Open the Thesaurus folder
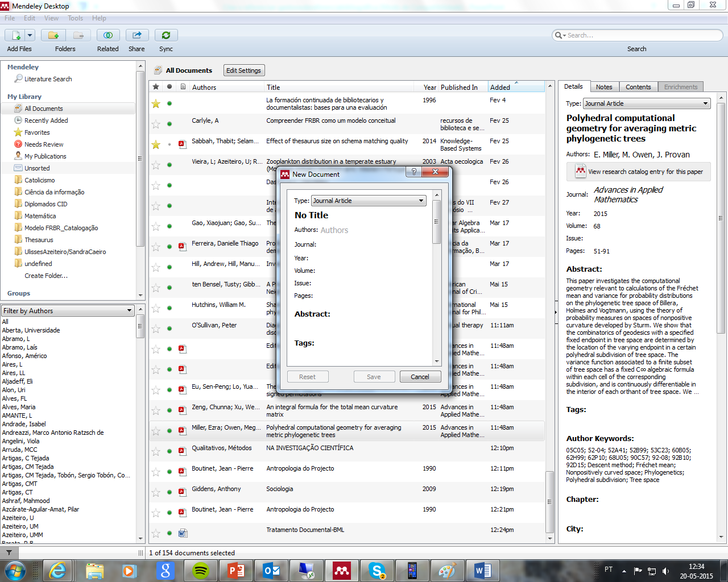Image resolution: width=728 pixels, height=582 pixels. click(39, 240)
